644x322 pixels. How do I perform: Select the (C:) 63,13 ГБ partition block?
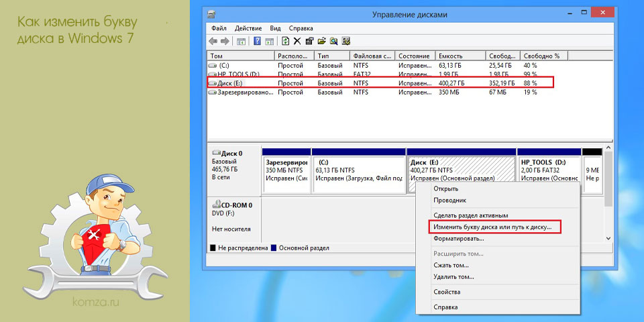[x=358, y=170]
